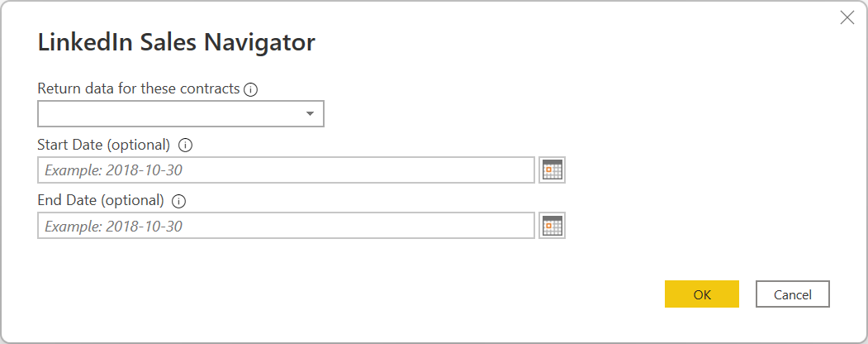Open the Start Date calendar picker
Screen dimensions: 868x344
coord(552,170)
